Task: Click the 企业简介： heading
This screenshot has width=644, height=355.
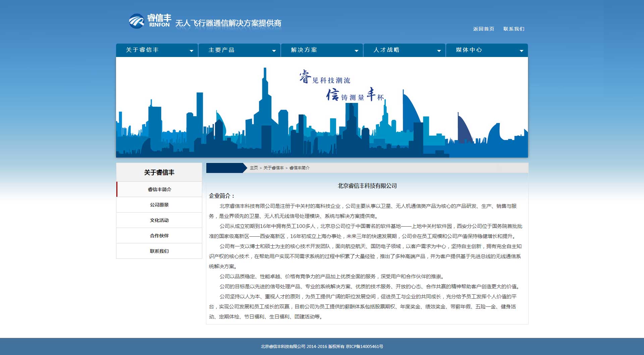Action: point(222,196)
